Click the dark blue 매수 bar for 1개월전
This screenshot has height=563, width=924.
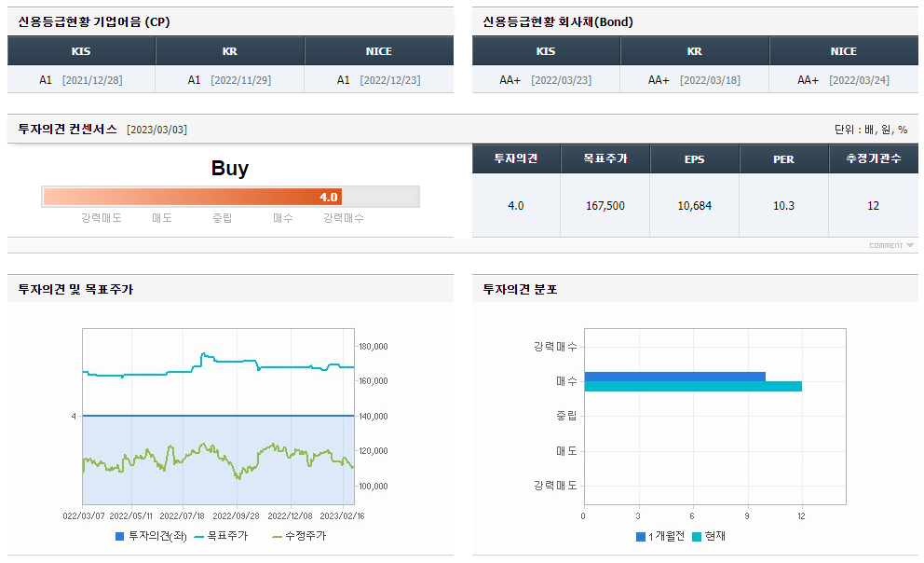pos(674,377)
